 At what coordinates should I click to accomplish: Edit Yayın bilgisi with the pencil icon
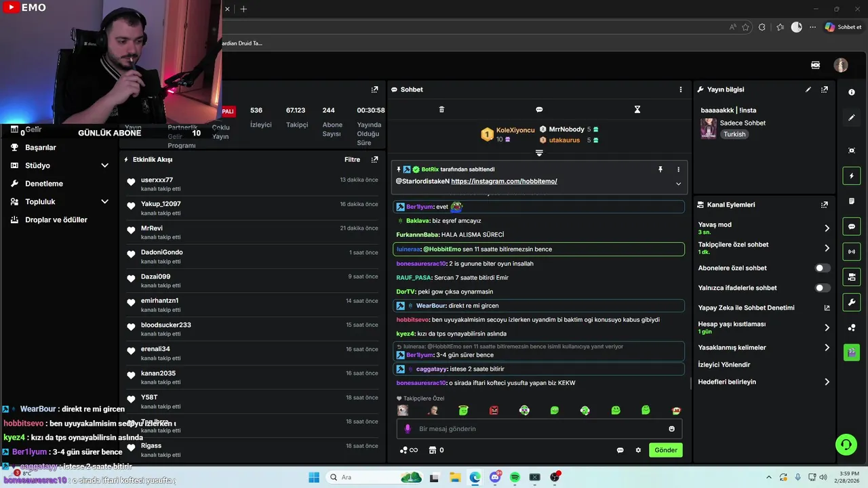pyautogui.click(x=808, y=89)
